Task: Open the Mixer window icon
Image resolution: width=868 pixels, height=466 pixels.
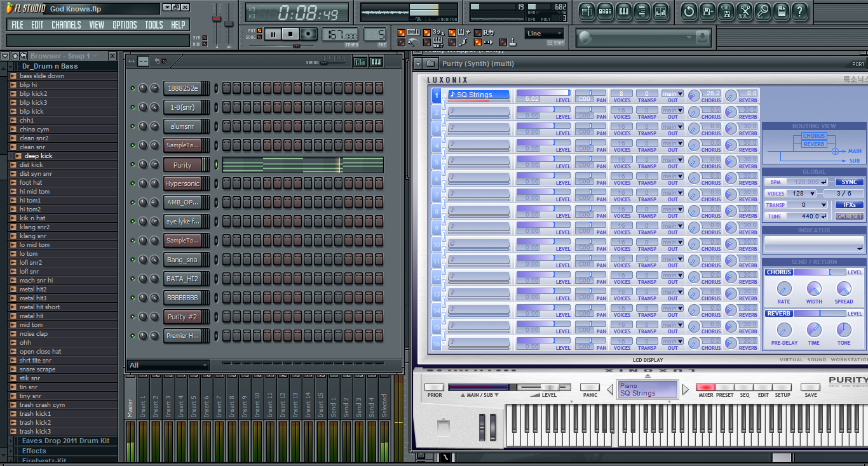Action: click(661, 11)
